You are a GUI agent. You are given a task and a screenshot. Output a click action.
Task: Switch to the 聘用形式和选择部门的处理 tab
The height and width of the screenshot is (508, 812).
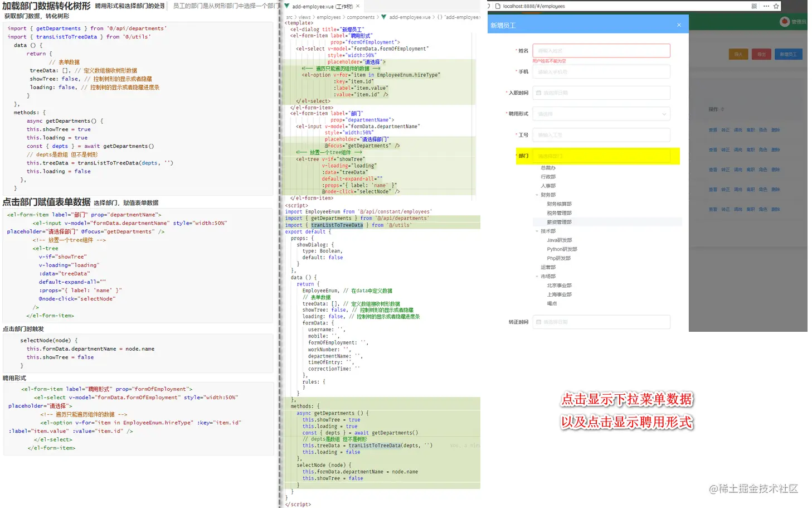coord(130,6)
